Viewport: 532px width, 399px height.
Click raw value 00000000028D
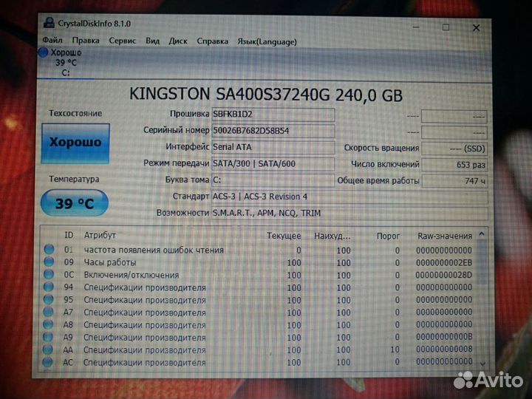pos(444,275)
